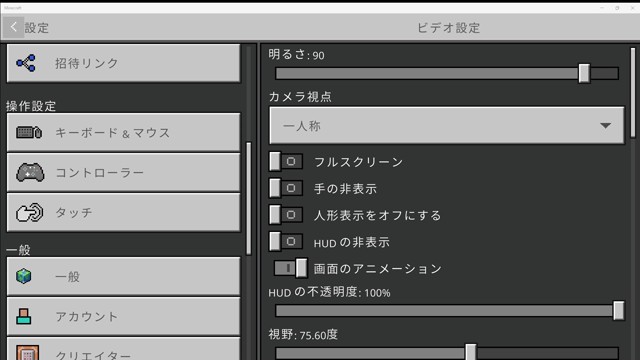The image size is (640, 360).
Task: Open タッチ settings
Action: tap(123, 212)
